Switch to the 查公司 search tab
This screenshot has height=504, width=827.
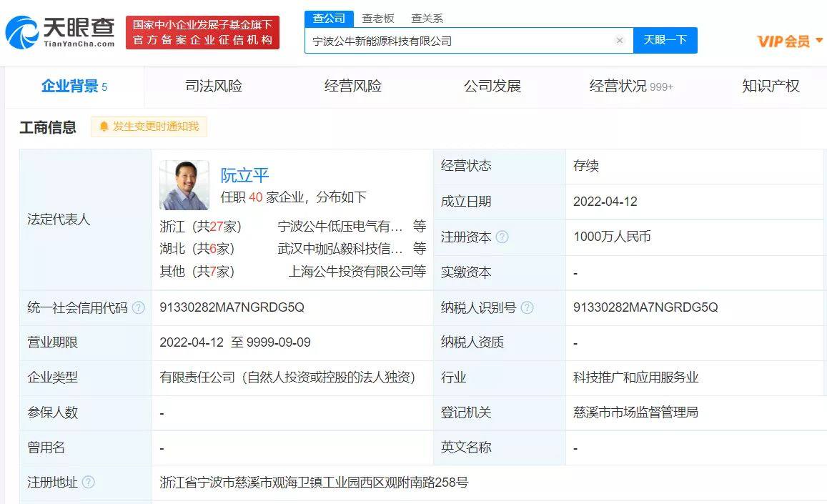(x=329, y=19)
